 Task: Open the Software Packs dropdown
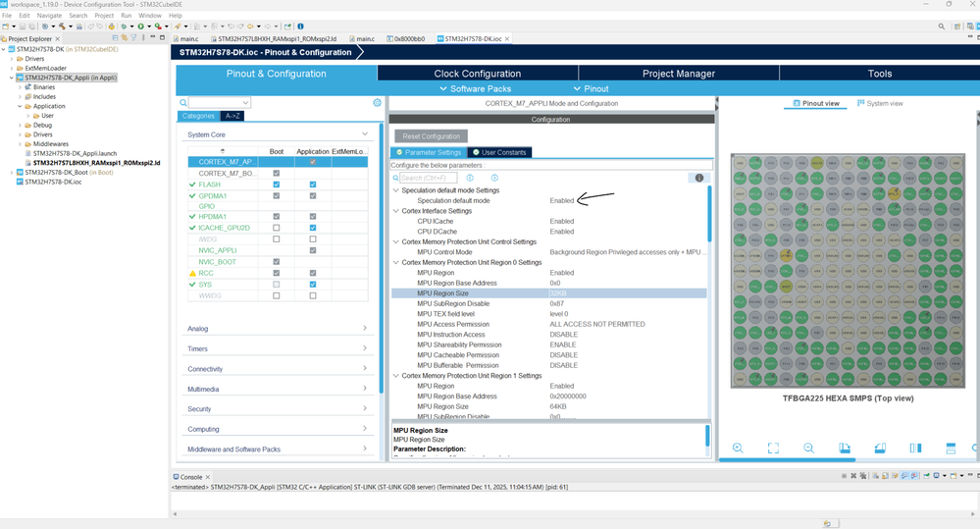(476, 88)
